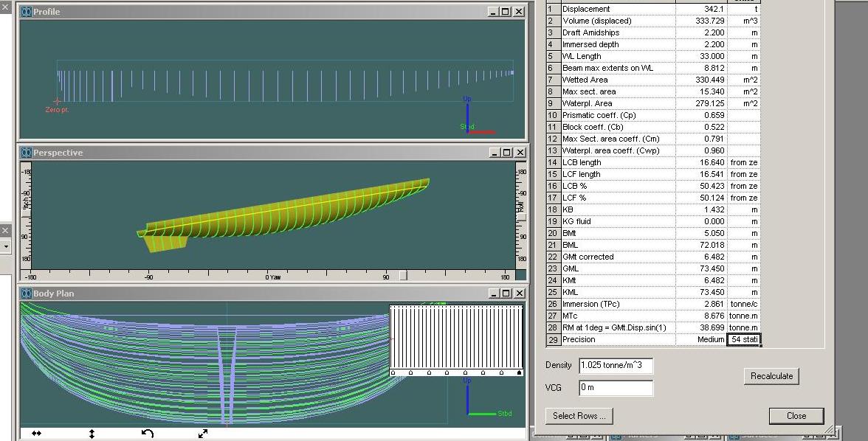The height and width of the screenshot is (441, 868).
Task: Click the Roll slider on Perspective's right edge
Action: (x=521, y=217)
